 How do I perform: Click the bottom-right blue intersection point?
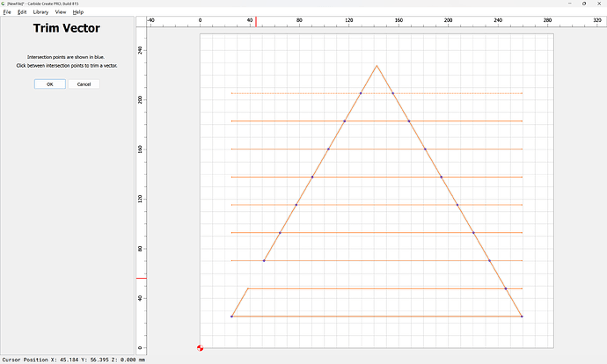(522, 317)
